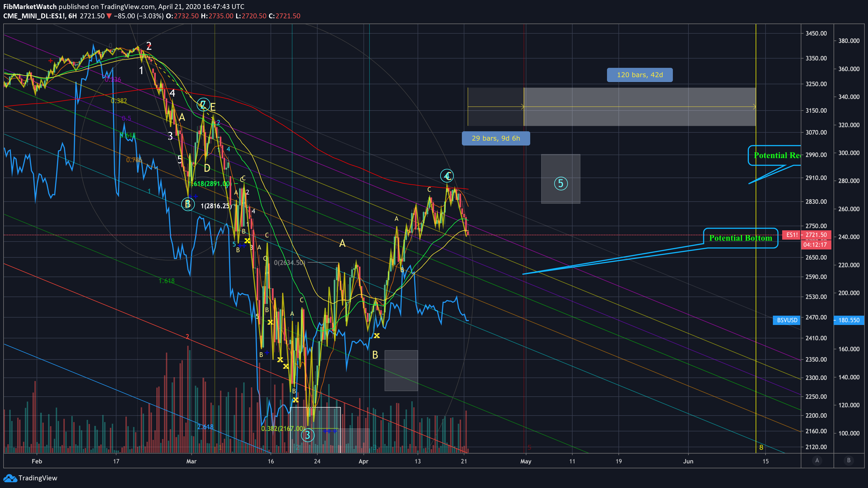Screen dimensions: 868x488
Task: Click the 3450.00 price axis label
Action: (816, 33)
